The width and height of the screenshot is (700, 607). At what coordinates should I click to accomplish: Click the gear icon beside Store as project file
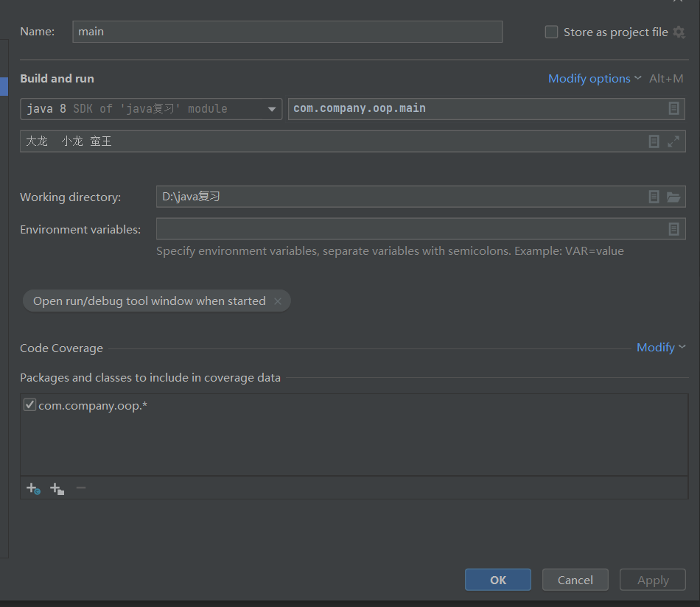[x=679, y=32]
